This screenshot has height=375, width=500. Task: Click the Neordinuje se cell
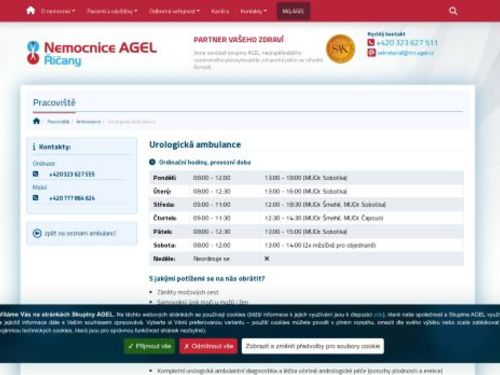[x=211, y=259]
